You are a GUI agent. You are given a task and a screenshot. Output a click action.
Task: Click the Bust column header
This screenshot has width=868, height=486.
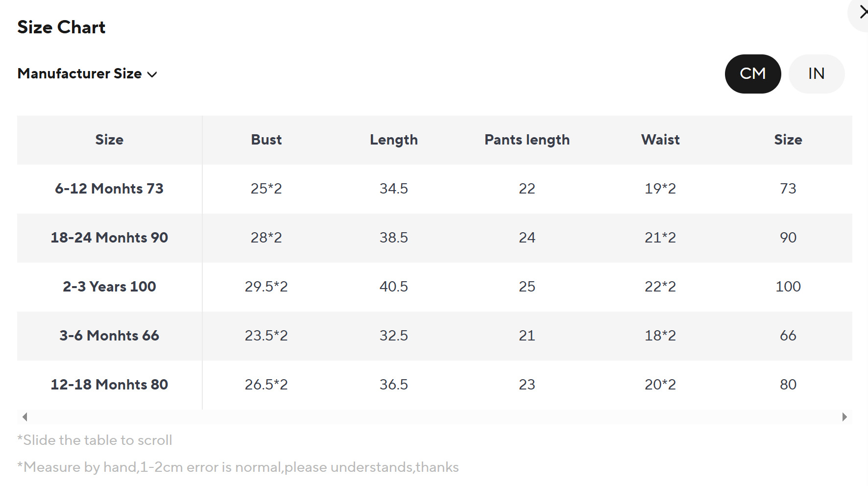coord(266,140)
